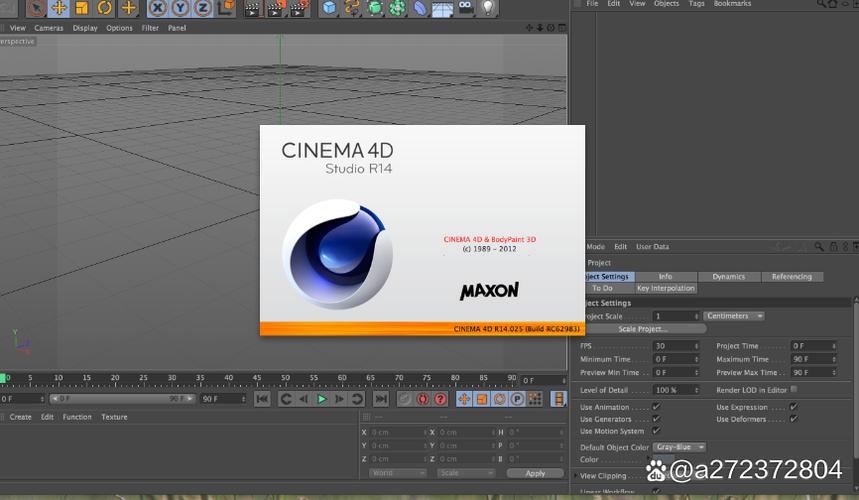Click the preview range slider bar
Screen dimensions: 859x500
point(122,399)
